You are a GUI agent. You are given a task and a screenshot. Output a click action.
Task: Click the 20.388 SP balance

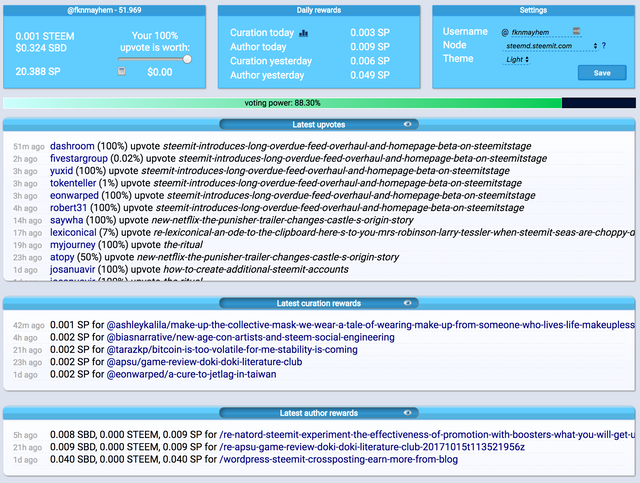pyautogui.click(x=38, y=71)
